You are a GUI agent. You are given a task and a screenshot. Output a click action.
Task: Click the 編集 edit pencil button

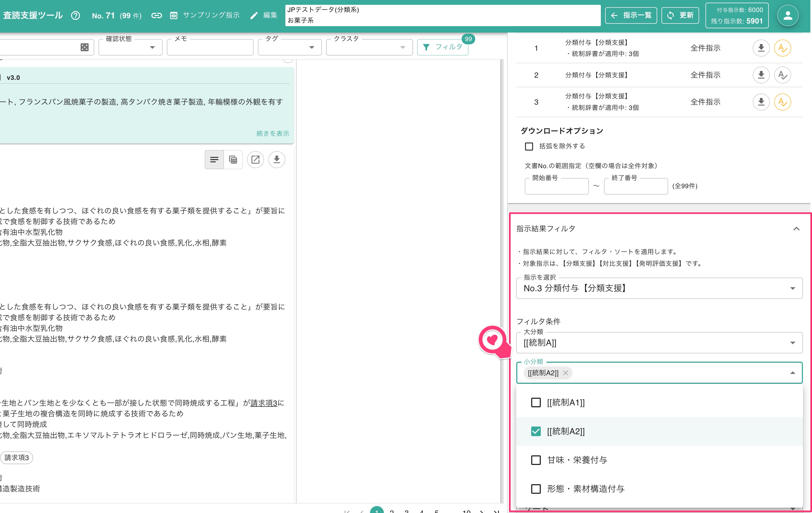(x=264, y=15)
